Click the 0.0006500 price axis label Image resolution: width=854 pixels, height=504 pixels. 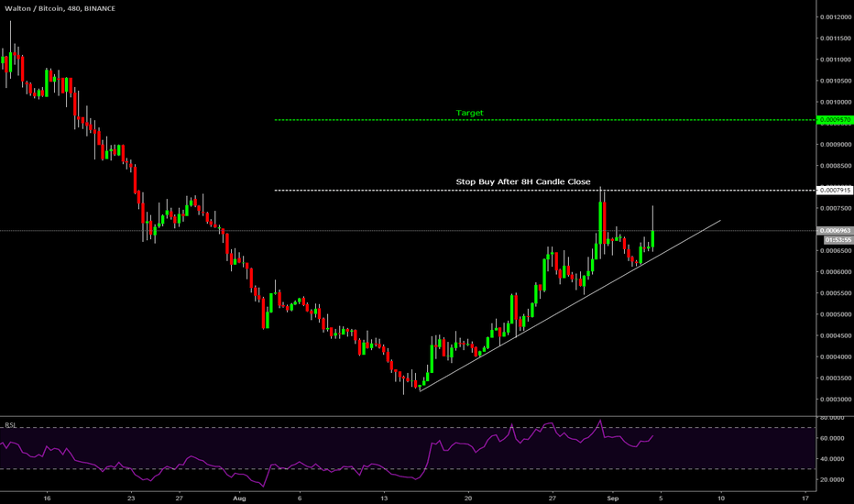(836, 251)
